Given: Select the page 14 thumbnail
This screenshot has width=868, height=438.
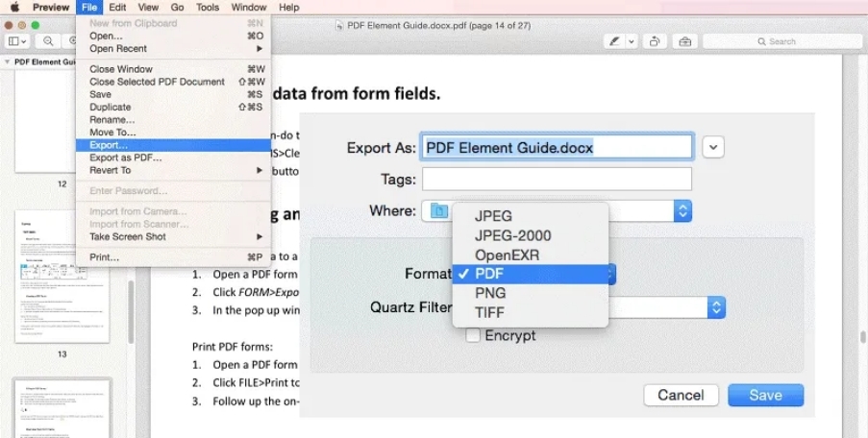Looking at the screenshot, I should click(62, 408).
